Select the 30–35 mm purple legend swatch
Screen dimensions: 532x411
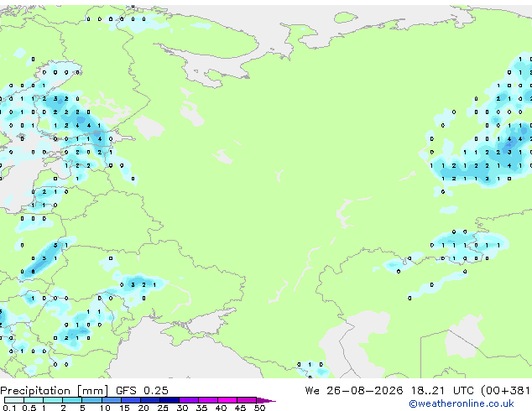pos(188,400)
